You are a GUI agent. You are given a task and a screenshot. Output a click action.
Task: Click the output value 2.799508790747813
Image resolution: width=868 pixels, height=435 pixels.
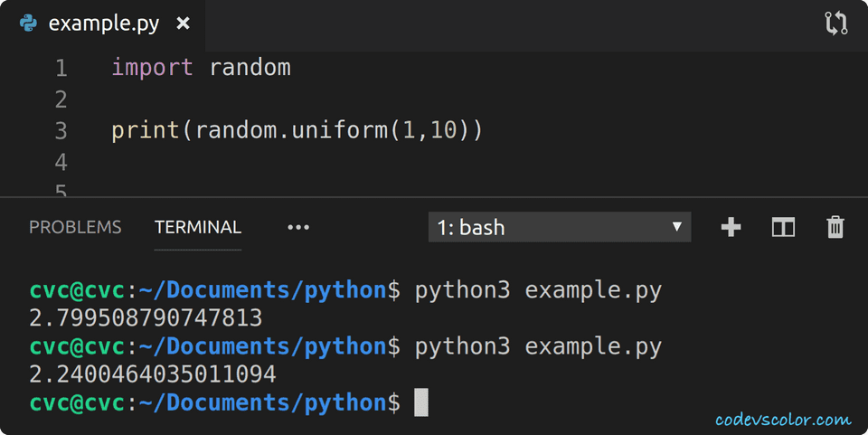coord(146,318)
